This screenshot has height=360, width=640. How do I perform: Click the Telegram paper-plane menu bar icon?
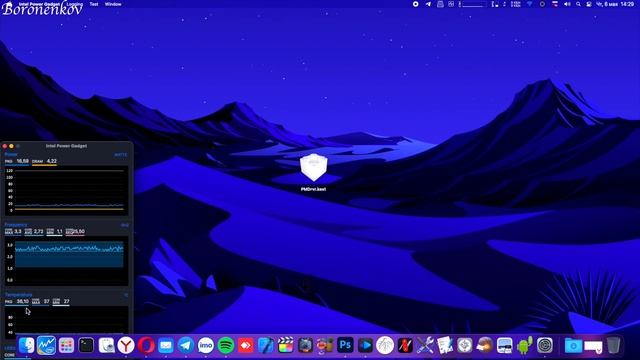click(x=428, y=4)
